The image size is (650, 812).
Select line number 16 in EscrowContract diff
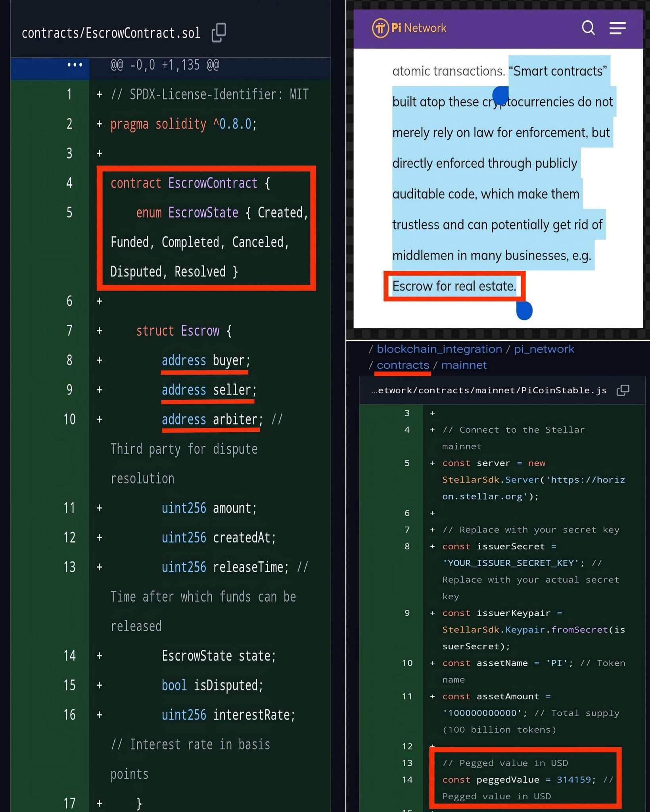69,715
